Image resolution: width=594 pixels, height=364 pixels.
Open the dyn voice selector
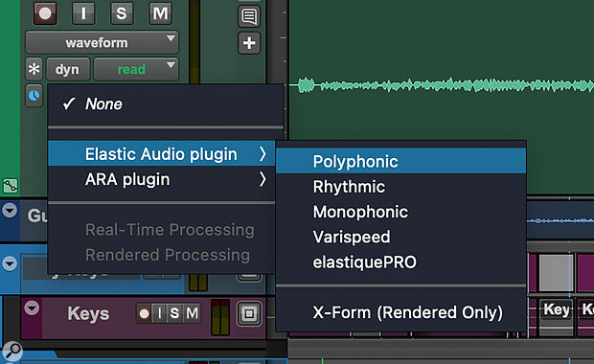[x=68, y=69]
